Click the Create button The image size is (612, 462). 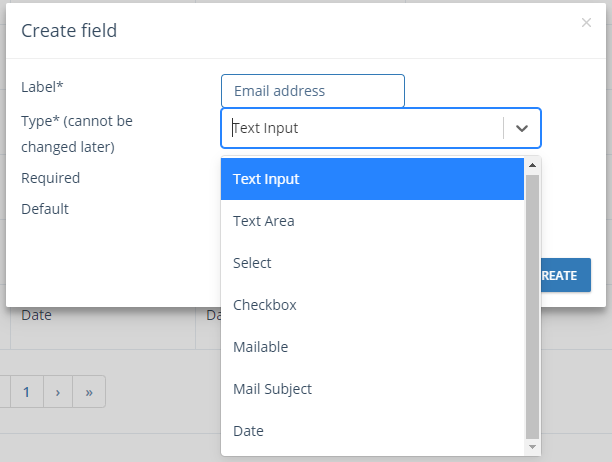[566, 275]
